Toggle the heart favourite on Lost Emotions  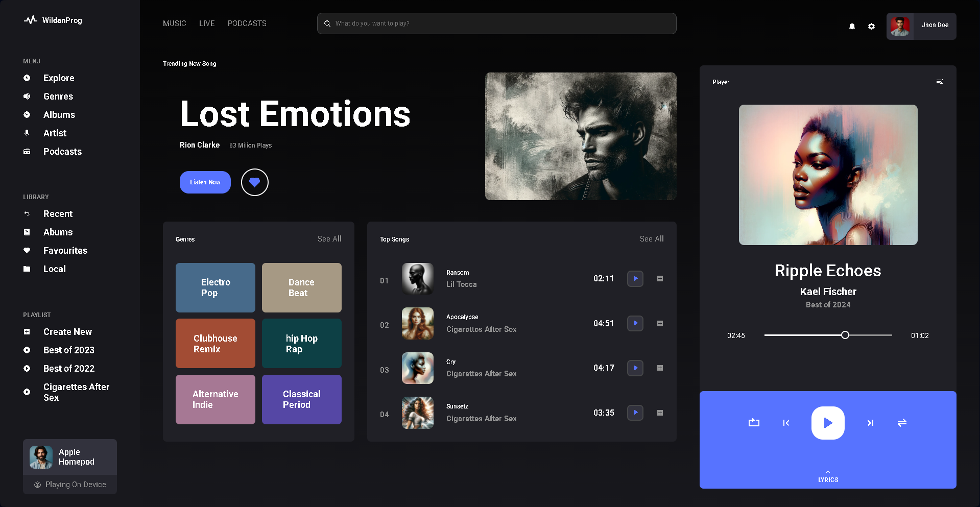(x=255, y=182)
